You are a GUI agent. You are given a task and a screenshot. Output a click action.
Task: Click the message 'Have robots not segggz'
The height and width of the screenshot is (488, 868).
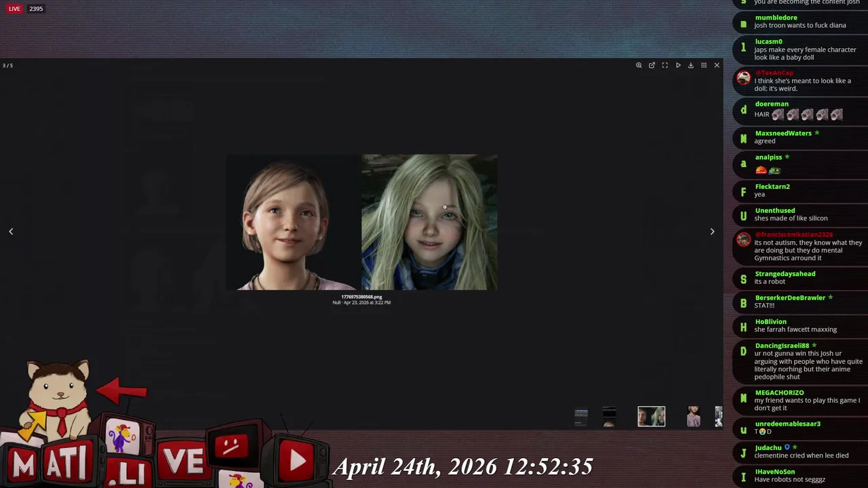pyautogui.click(x=790, y=479)
